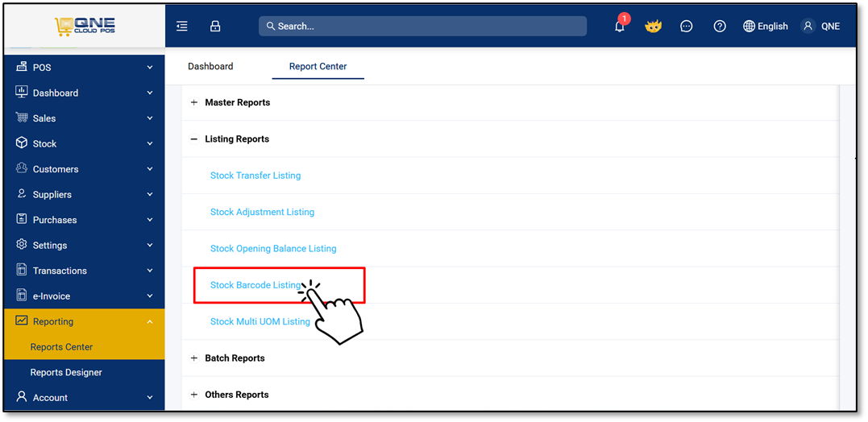The height and width of the screenshot is (422, 868).
Task: Collapse the sidebar menu toggle icon
Action: coord(182,26)
